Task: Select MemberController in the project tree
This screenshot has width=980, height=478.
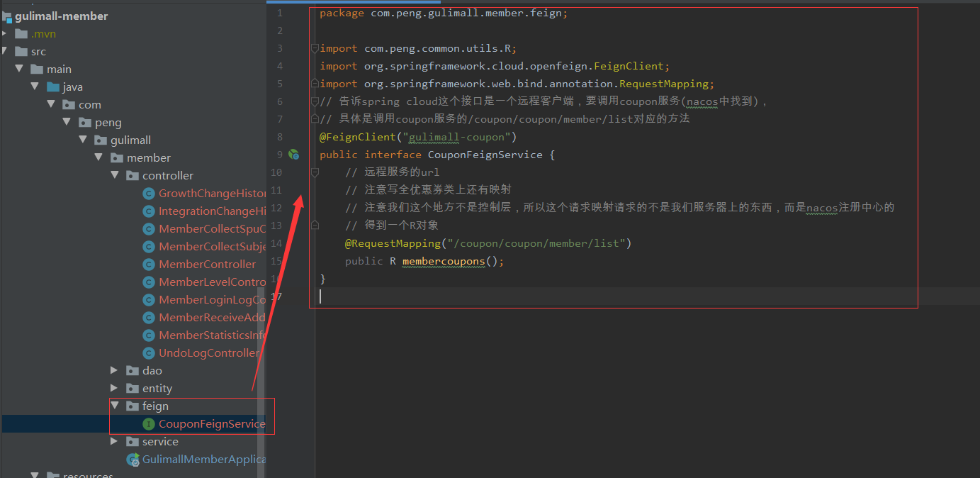Action: click(x=207, y=265)
